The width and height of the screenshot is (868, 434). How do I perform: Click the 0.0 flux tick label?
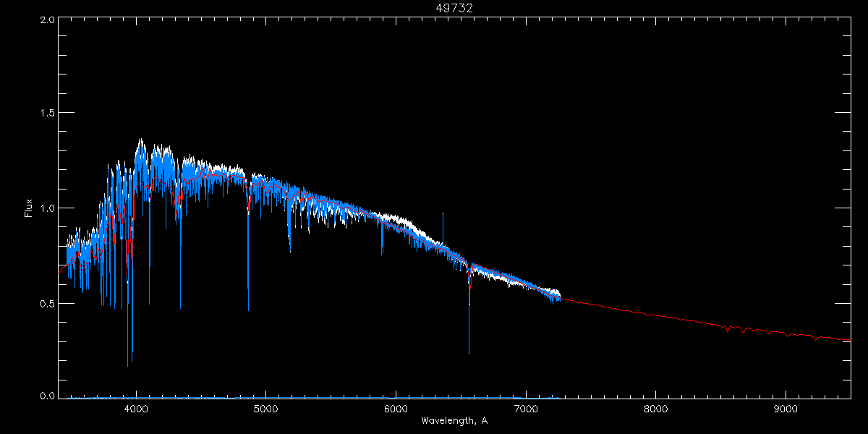46,396
